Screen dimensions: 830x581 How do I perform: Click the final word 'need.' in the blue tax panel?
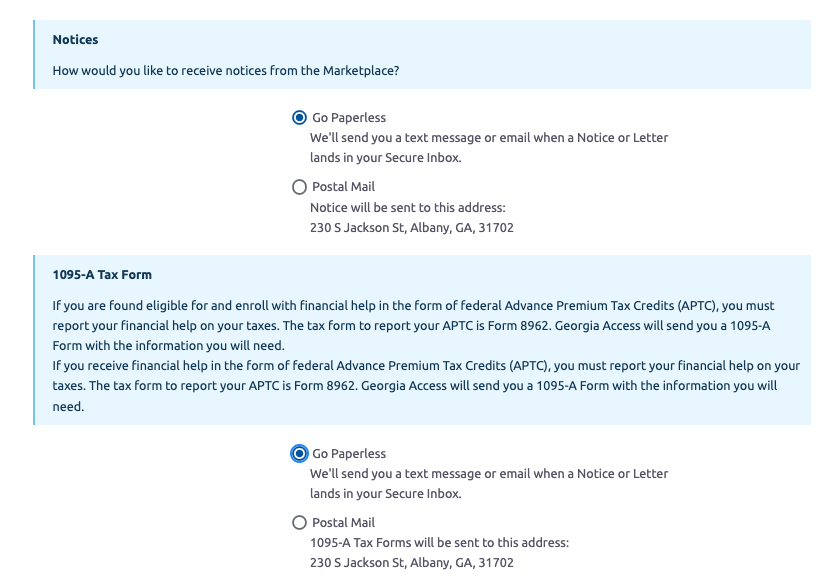[68, 406]
